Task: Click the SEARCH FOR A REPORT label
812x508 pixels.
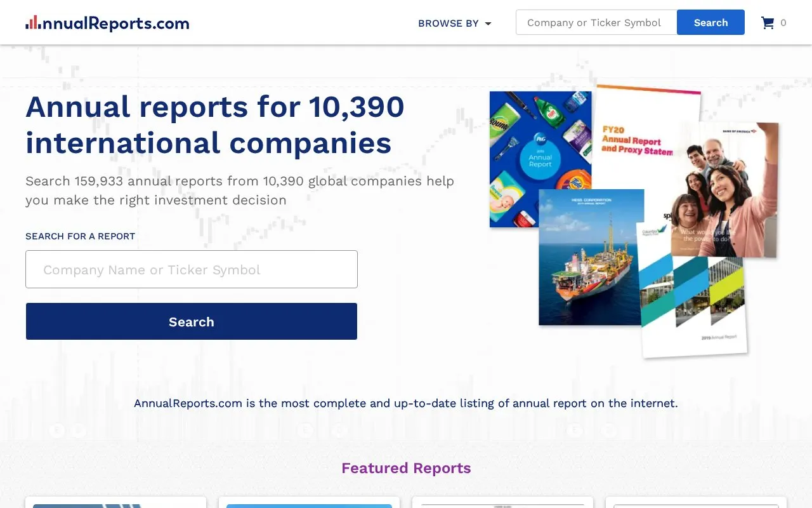Action: pyautogui.click(x=80, y=236)
